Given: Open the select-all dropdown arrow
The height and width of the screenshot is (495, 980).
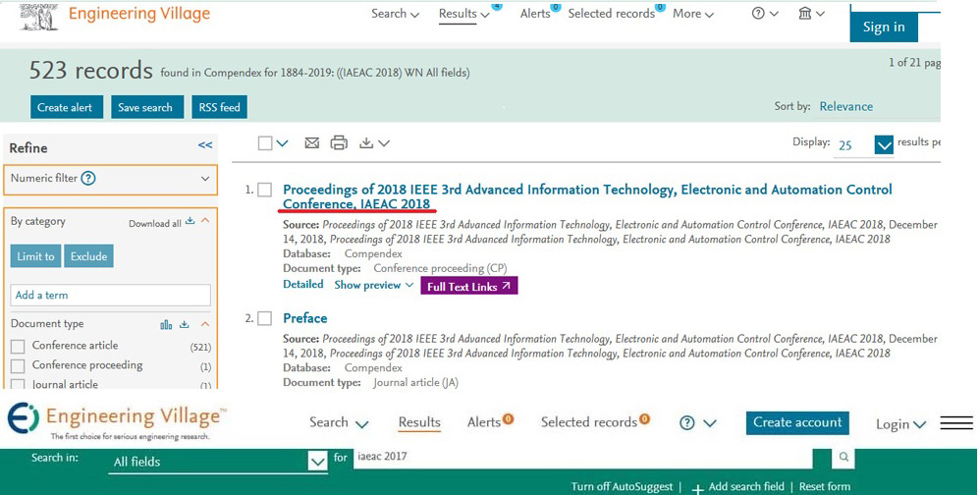Looking at the screenshot, I should (282, 143).
